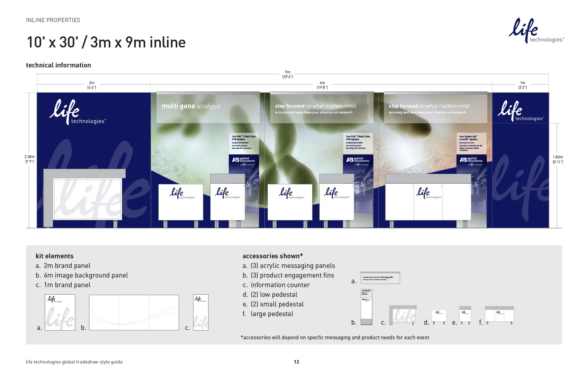Screen dimensions: 588x381
Task: Click list item 'c. 1m brand panel'
Action: pyautogui.click(x=63, y=285)
